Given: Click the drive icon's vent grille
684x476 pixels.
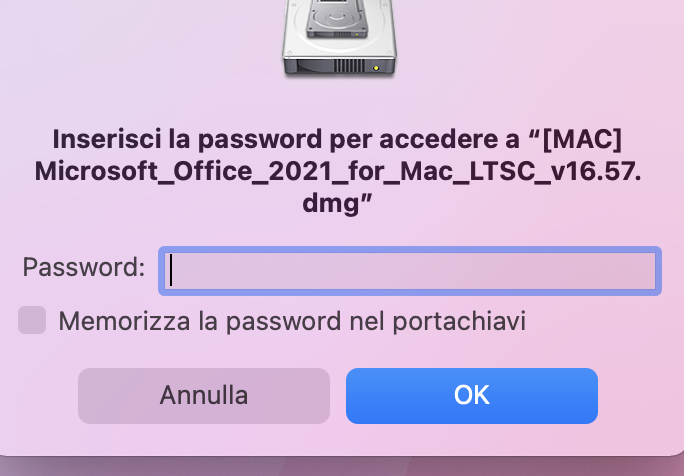Looking at the screenshot, I should (x=349, y=67).
